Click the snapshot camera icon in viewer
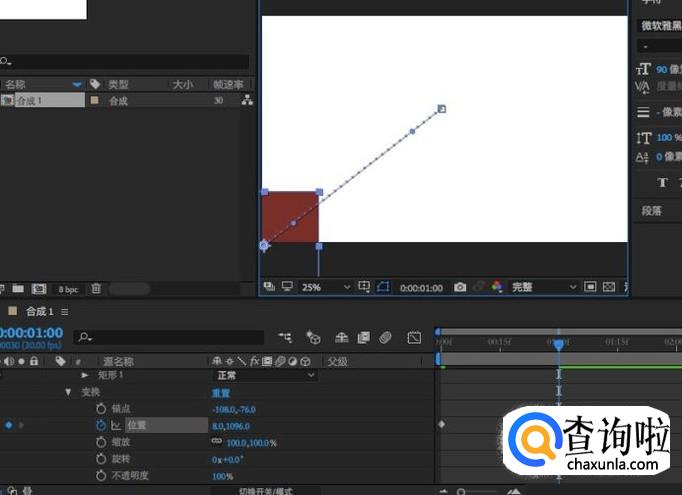The height and width of the screenshot is (495, 682). click(460, 287)
